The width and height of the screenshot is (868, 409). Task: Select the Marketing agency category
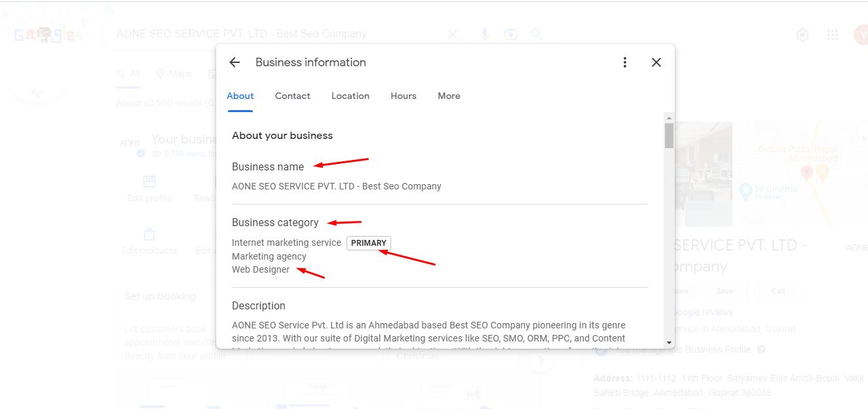(x=269, y=256)
